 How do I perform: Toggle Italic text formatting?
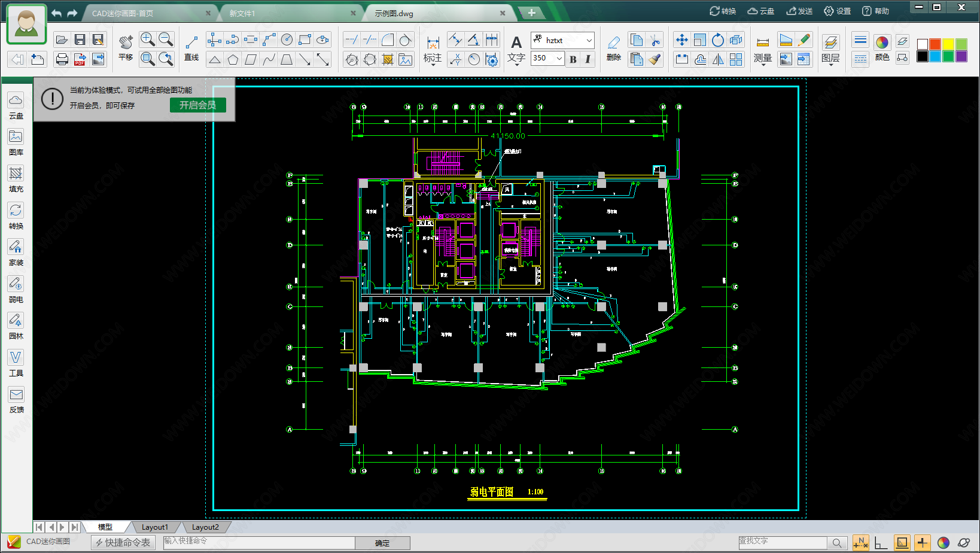tap(588, 59)
